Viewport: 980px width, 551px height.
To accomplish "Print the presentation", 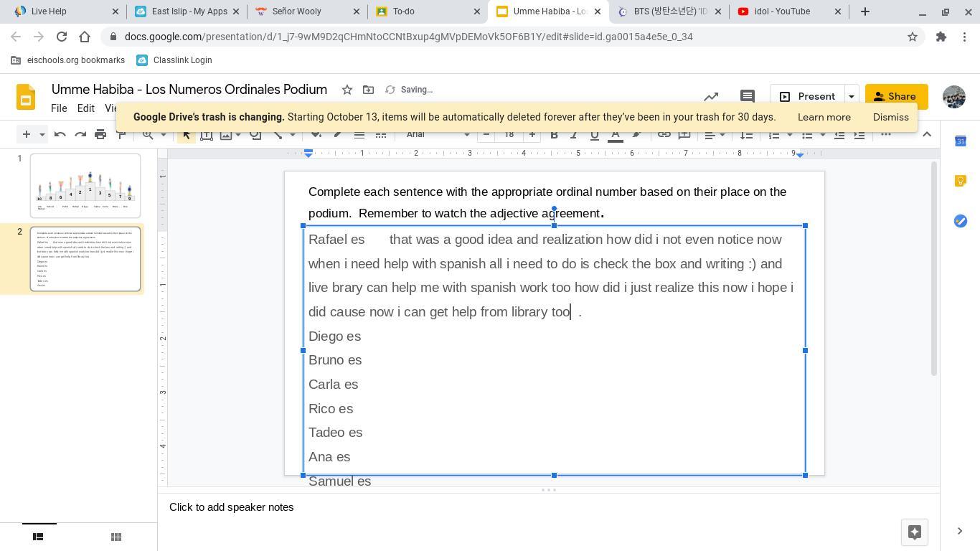I will 100,134.
